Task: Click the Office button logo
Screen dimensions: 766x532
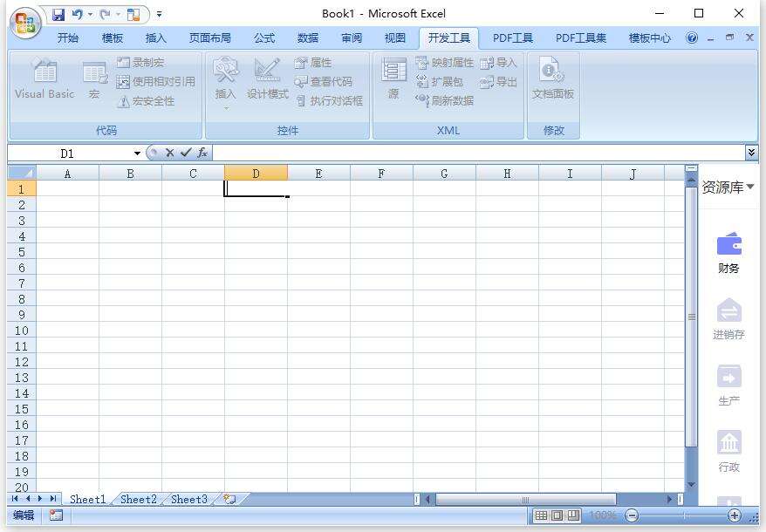Action: [x=25, y=23]
